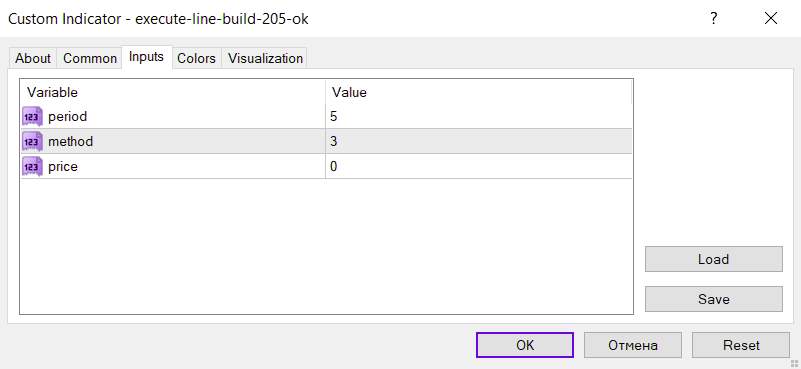Click the integer icon beside period
The height and width of the screenshot is (369, 801).
coord(32,117)
